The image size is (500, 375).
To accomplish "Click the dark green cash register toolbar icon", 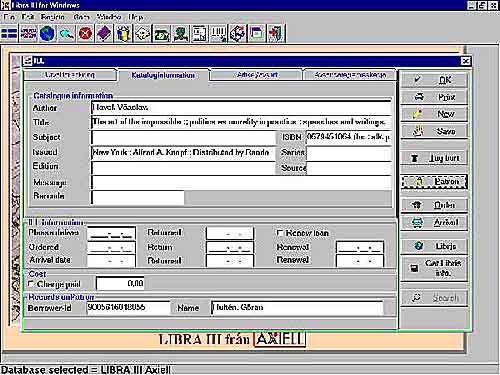I will pos(161,34).
